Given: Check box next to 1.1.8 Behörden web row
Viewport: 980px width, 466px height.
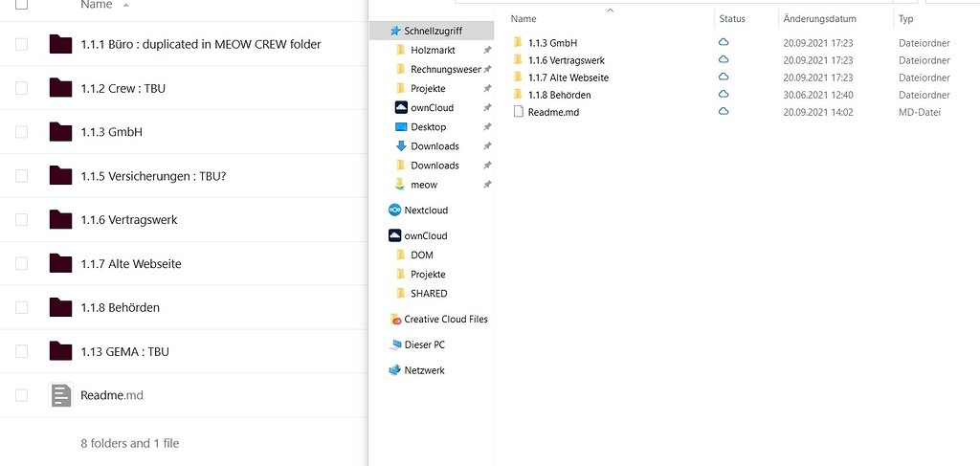Looking at the screenshot, I should pyautogui.click(x=22, y=307).
